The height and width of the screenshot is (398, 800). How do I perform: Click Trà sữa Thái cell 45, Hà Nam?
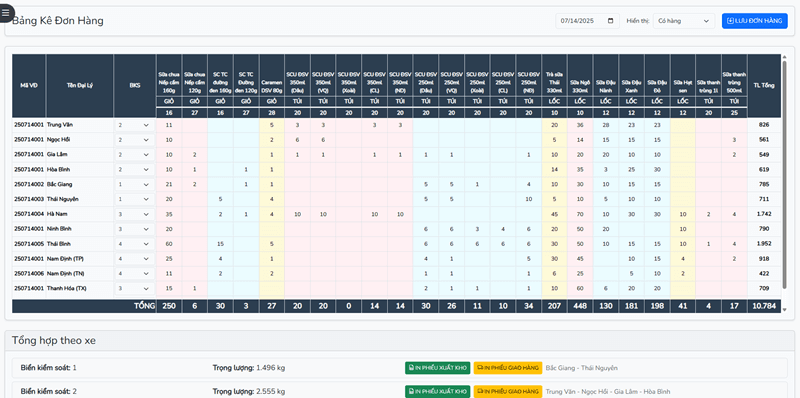coord(554,214)
